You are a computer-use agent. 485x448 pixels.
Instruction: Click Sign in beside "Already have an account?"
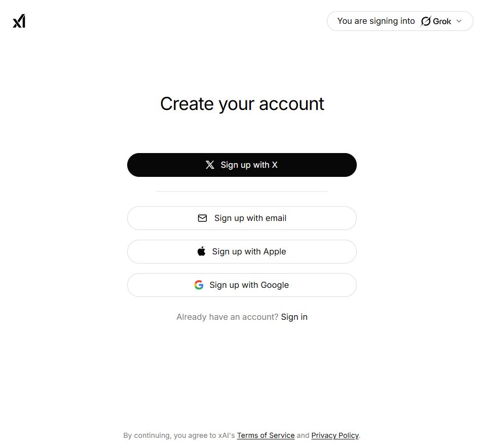(294, 317)
